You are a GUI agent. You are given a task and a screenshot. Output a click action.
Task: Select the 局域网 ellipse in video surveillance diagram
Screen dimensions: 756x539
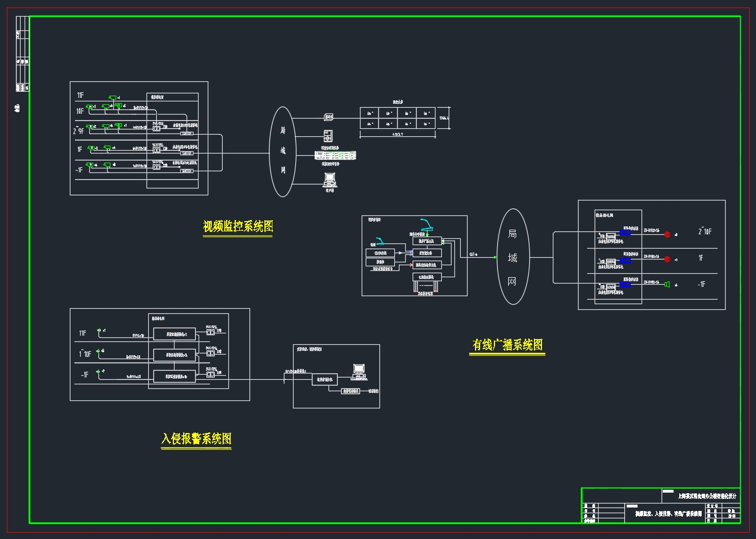[283, 152]
